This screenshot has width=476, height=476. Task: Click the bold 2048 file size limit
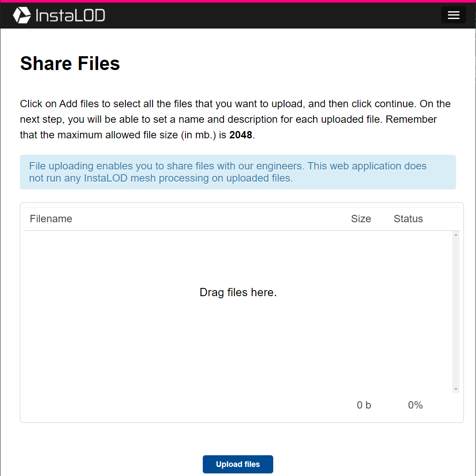click(x=241, y=135)
